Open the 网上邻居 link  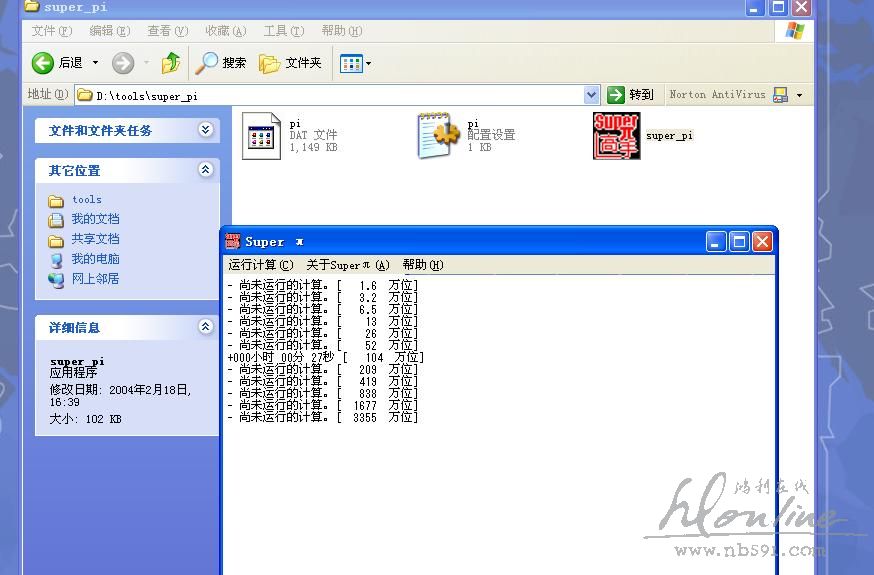(95, 279)
